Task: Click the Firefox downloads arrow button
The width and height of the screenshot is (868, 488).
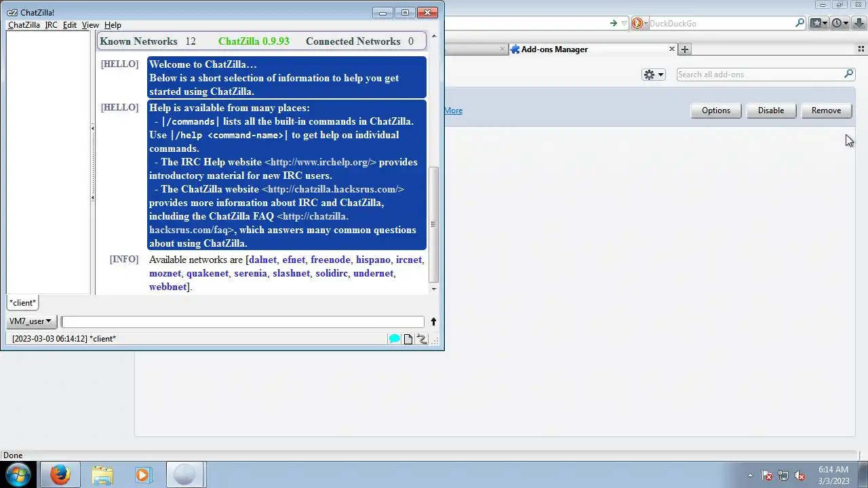Action: [x=859, y=23]
